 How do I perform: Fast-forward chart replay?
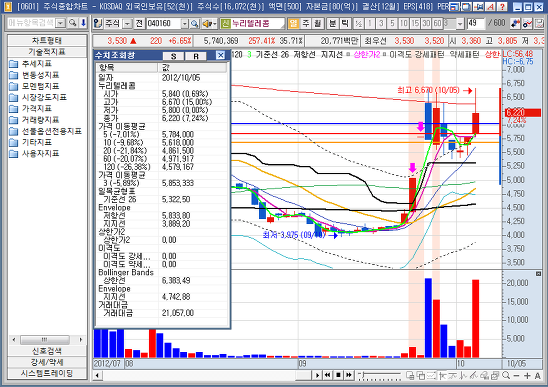coord(348,375)
